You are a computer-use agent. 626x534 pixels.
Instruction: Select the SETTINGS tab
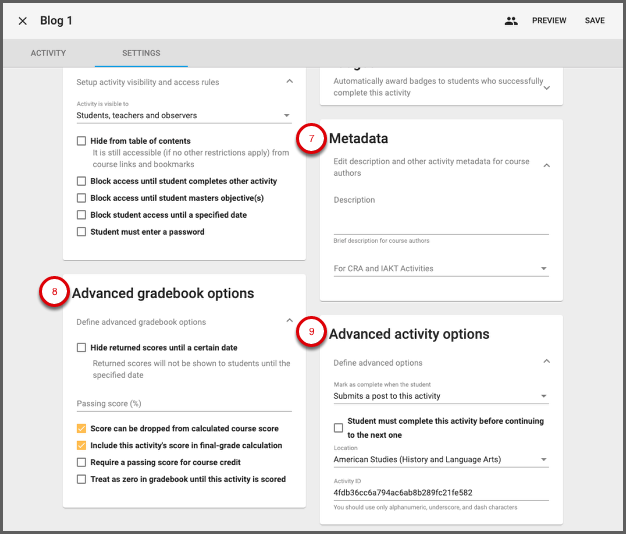tap(141, 53)
